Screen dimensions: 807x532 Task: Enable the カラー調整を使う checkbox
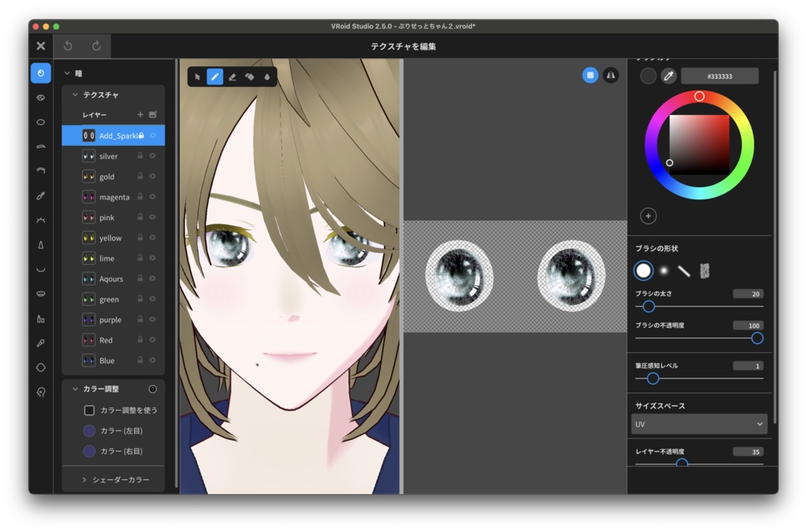click(89, 410)
